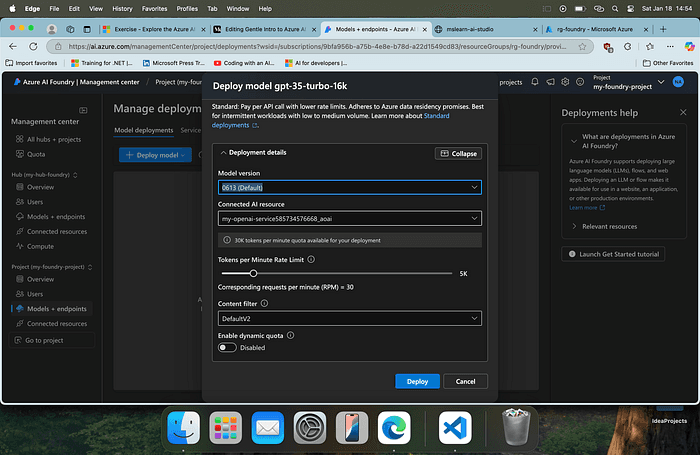Open Other Favorites folder
The width and height of the screenshot is (700, 455).
tap(668, 63)
